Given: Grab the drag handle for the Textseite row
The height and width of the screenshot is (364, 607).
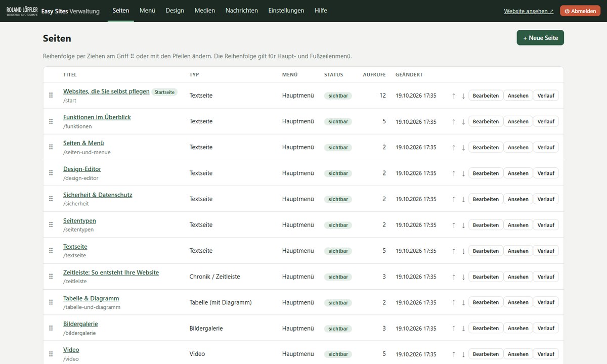Looking at the screenshot, I should click(x=51, y=251).
